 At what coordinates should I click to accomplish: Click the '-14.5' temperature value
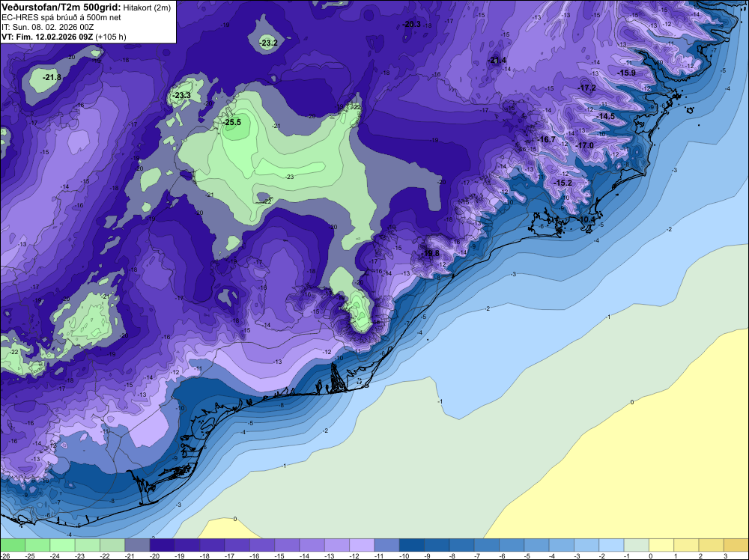click(606, 116)
